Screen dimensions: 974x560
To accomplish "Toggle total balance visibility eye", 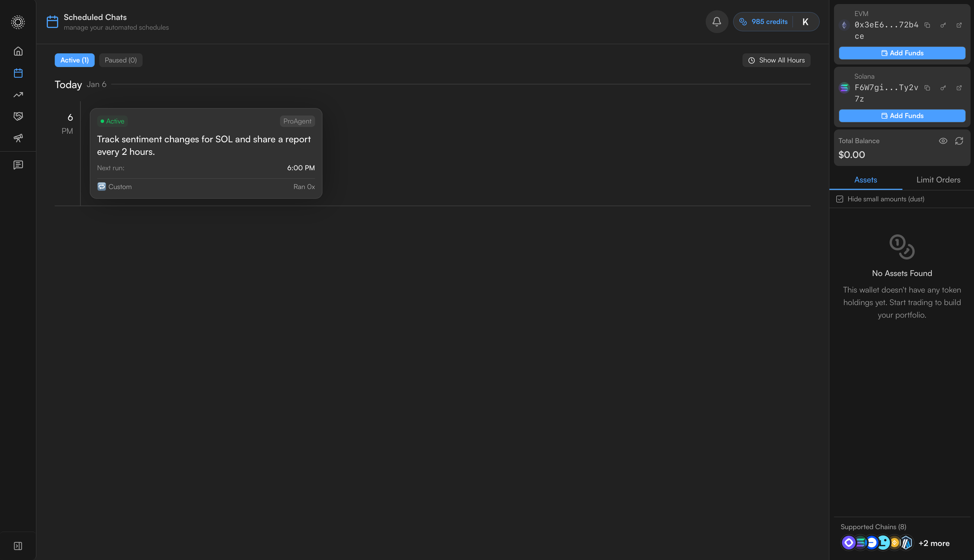I will (x=943, y=141).
